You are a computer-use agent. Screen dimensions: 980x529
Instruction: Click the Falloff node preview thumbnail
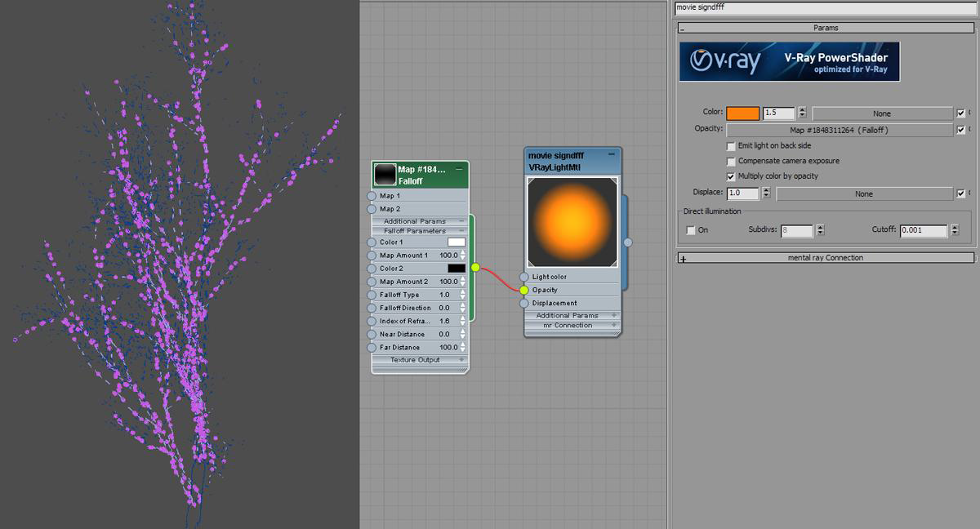[385, 174]
